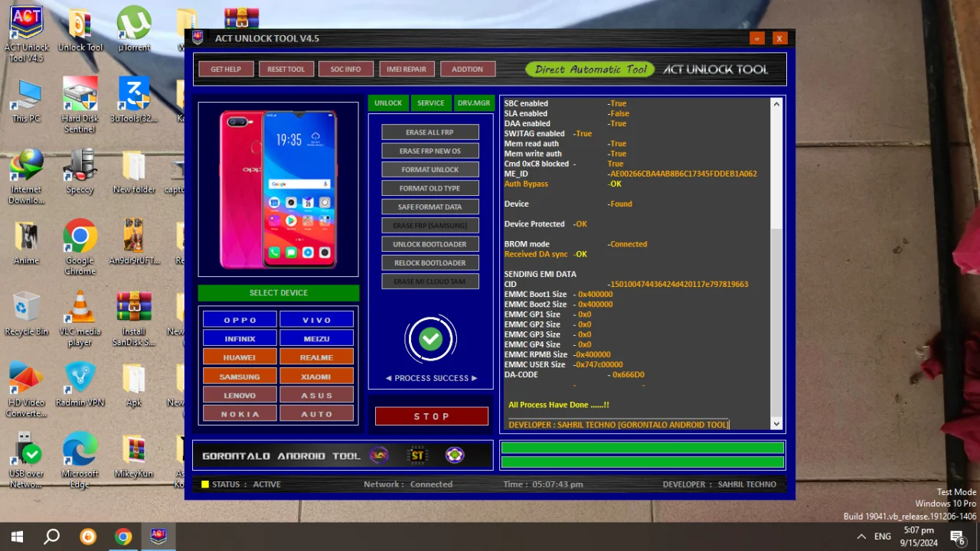
Task: Click SAFE FORMAT DATA
Action: [430, 207]
